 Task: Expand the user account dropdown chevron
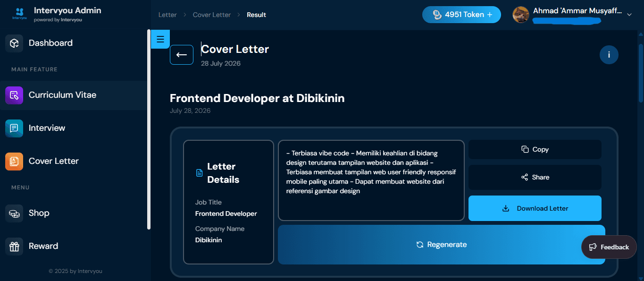629,15
